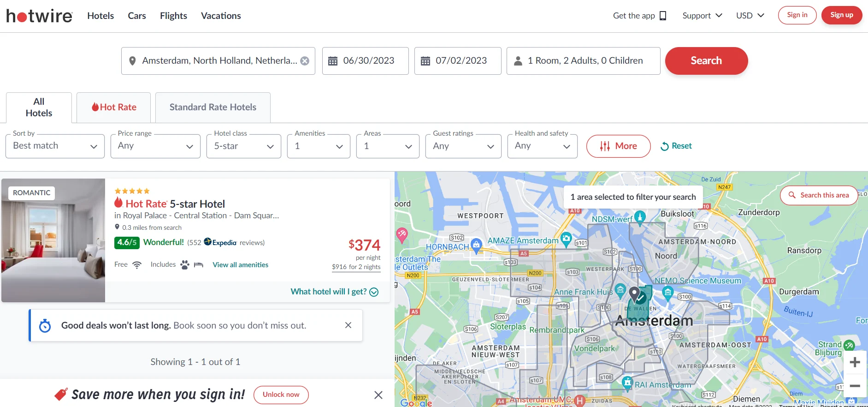
Task: Switch to the Hot Rate tab
Action: pyautogui.click(x=114, y=108)
